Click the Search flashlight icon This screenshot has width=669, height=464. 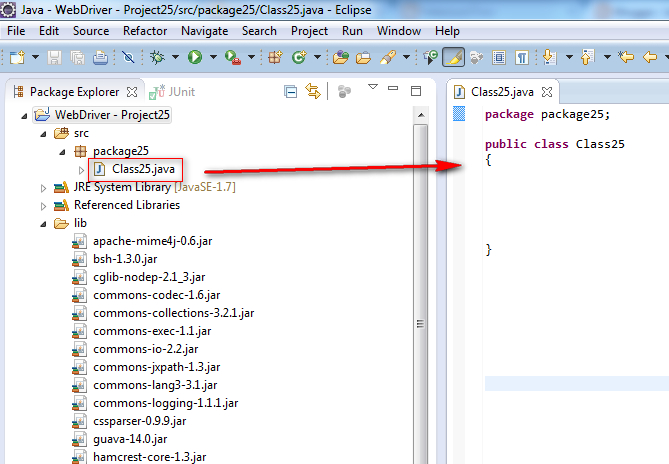[x=387, y=57]
